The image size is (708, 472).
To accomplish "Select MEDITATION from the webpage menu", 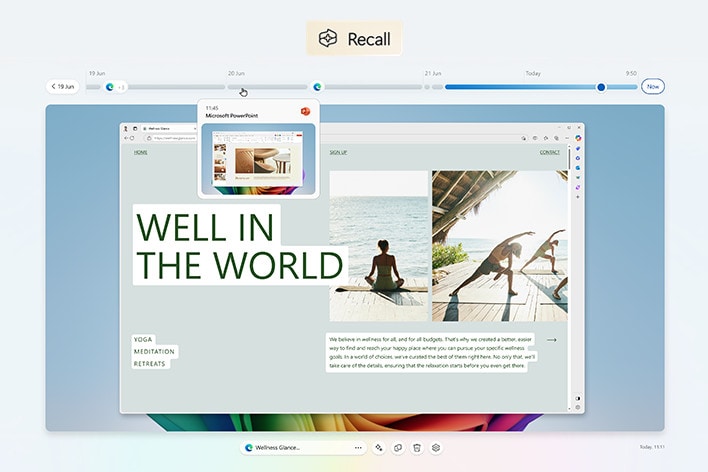I will click(154, 352).
